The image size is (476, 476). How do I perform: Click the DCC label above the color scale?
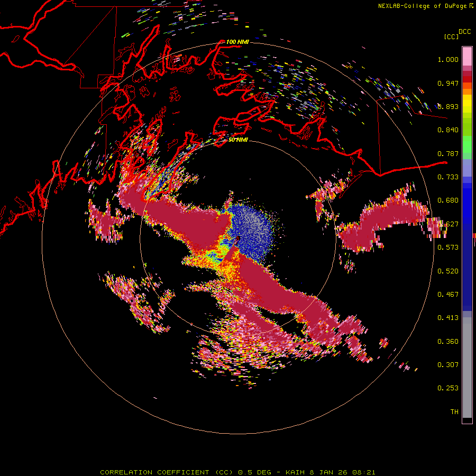tap(465, 32)
